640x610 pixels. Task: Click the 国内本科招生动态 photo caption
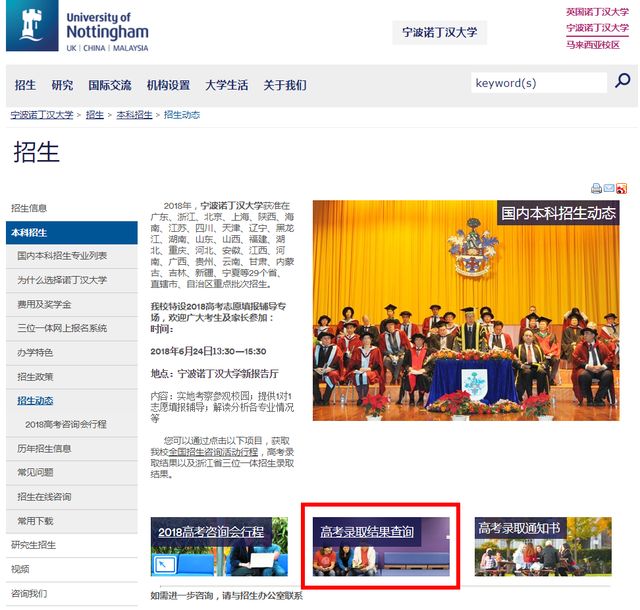pyautogui.click(x=558, y=213)
